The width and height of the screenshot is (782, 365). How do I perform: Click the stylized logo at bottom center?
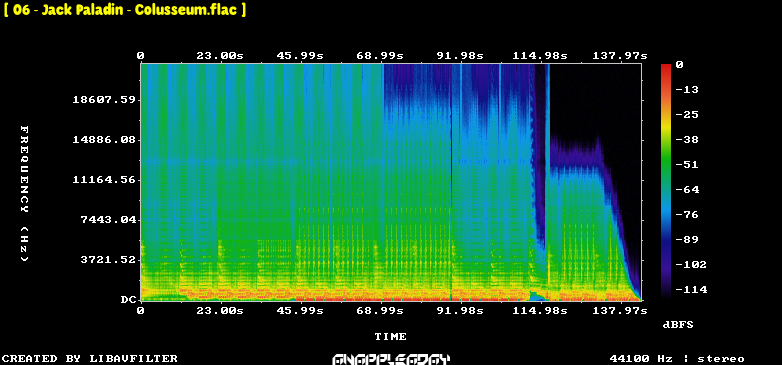pyautogui.click(x=391, y=360)
